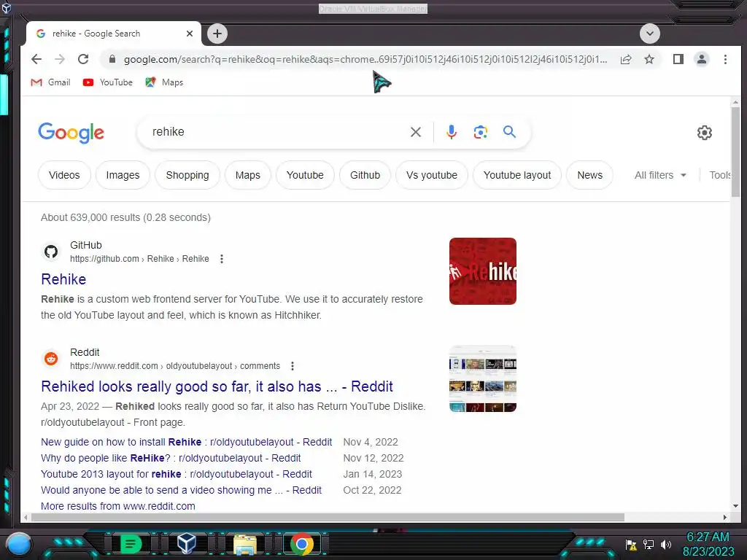Click the scrollbar down arrow
The width and height of the screenshot is (747, 560).
(x=735, y=506)
